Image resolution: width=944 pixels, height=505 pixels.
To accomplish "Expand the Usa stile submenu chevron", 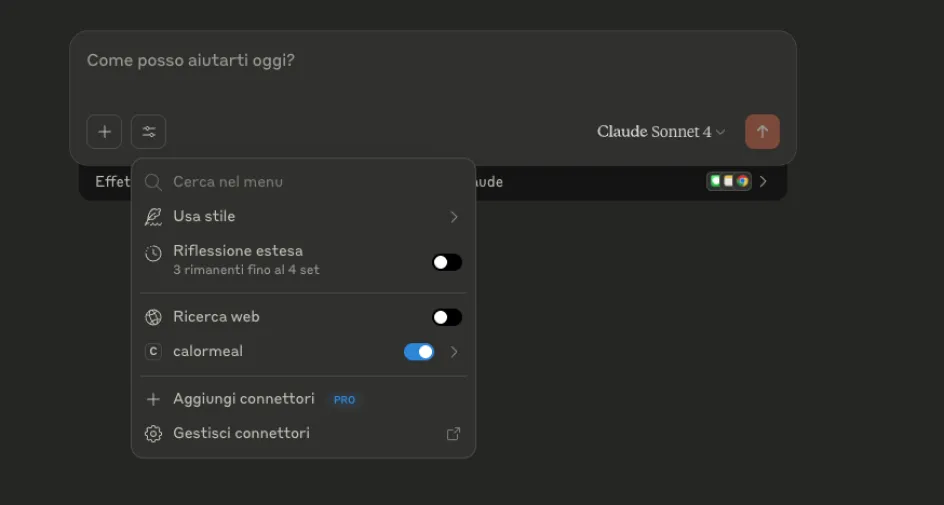I will (454, 217).
